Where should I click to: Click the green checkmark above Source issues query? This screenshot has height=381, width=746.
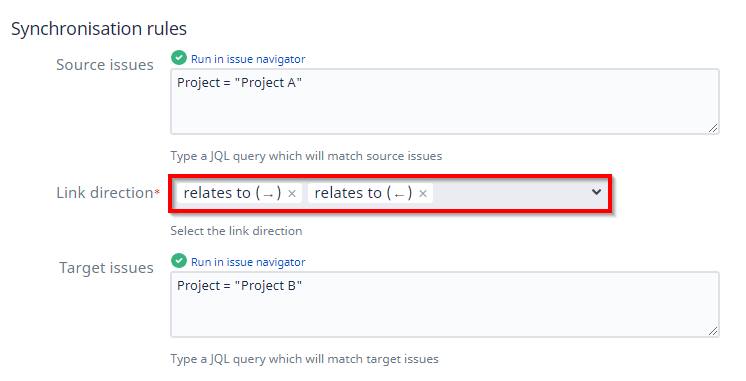click(x=179, y=58)
